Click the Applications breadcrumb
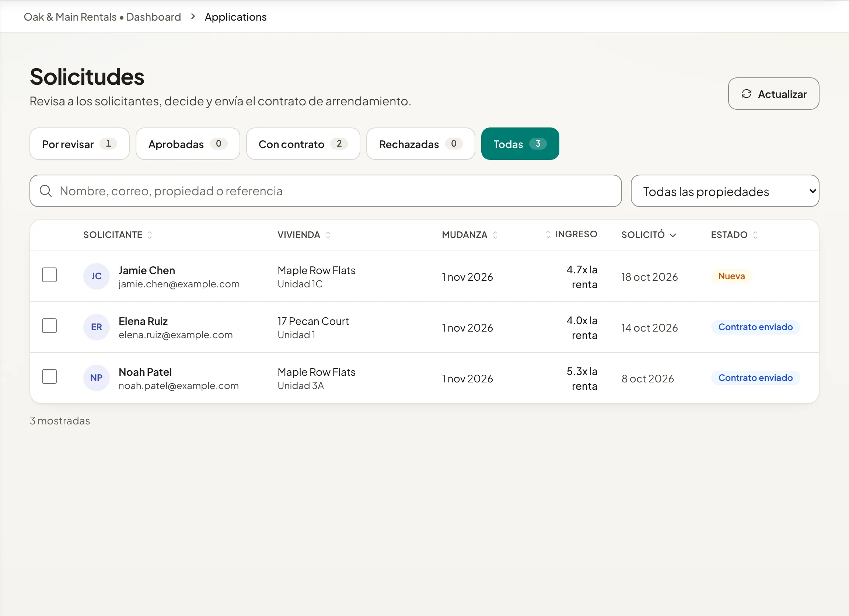This screenshot has height=616, width=849. pyautogui.click(x=235, y=17)
